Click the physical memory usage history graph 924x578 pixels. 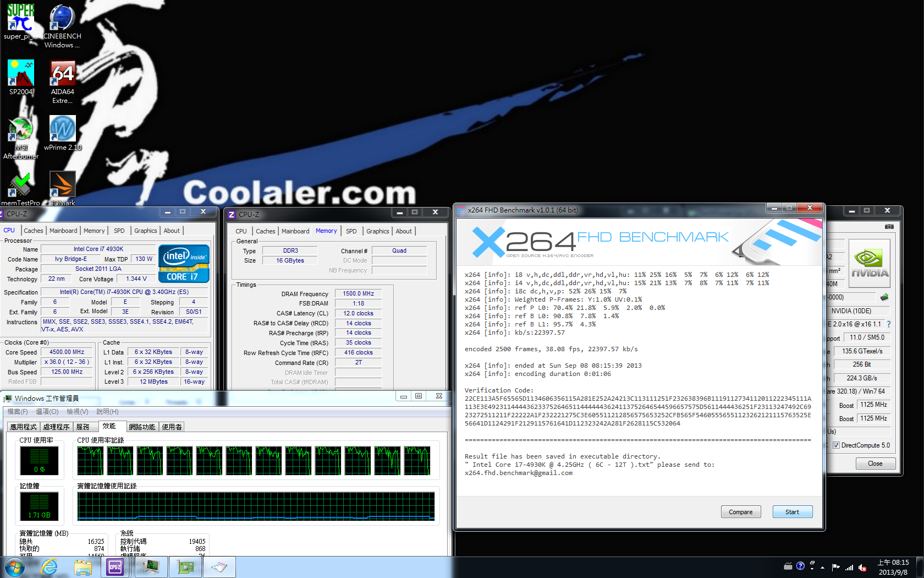(x=256, y=506)
